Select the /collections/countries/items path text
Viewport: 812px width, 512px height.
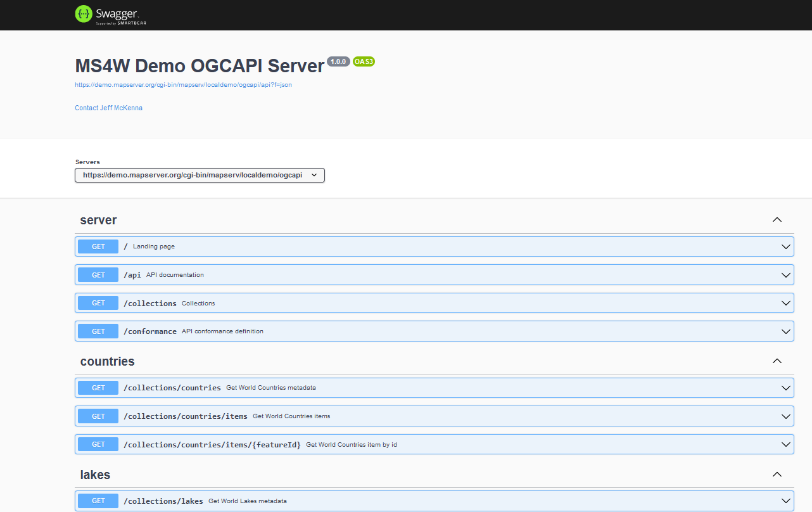point(186,416)
